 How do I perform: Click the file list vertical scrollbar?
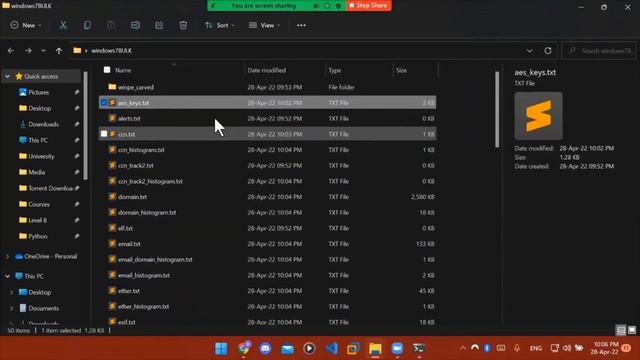[497, 109]
